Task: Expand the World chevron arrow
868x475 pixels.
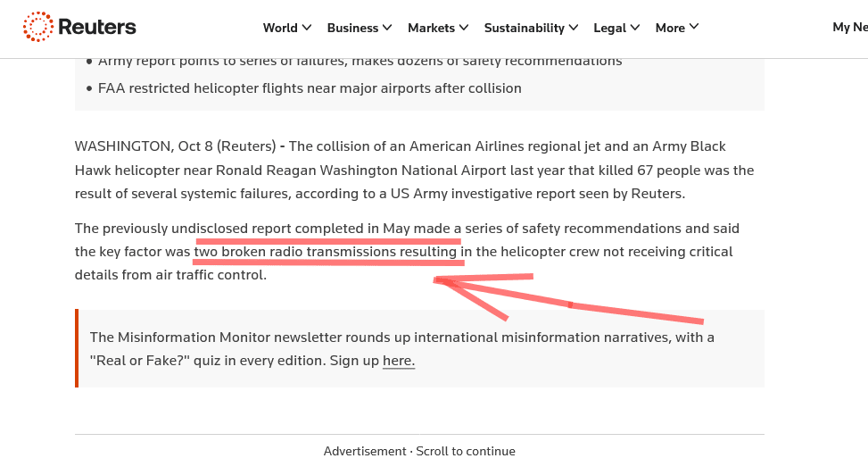Action: point(307,27)
